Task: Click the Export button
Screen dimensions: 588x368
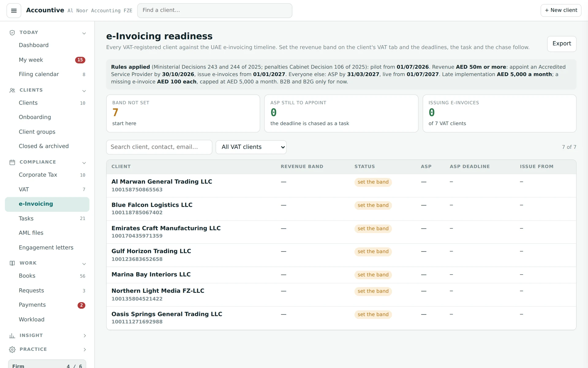Action: point(562,44)
